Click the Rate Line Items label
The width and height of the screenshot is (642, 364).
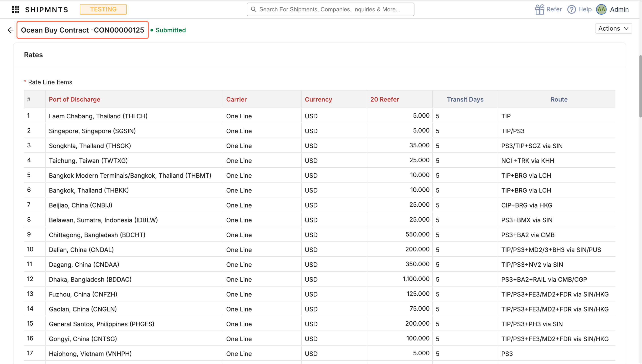(50, 82)
